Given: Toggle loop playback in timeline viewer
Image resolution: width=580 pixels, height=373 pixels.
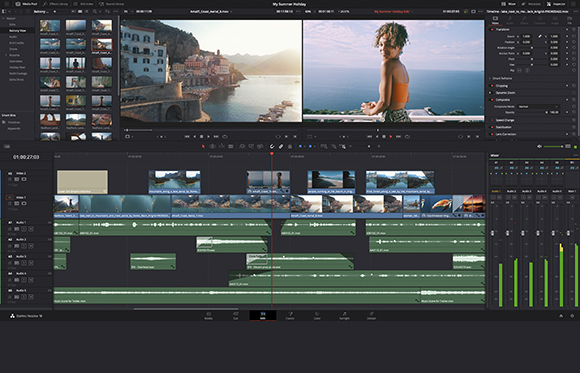Looking at the screenshot, I should click(407, 137).
